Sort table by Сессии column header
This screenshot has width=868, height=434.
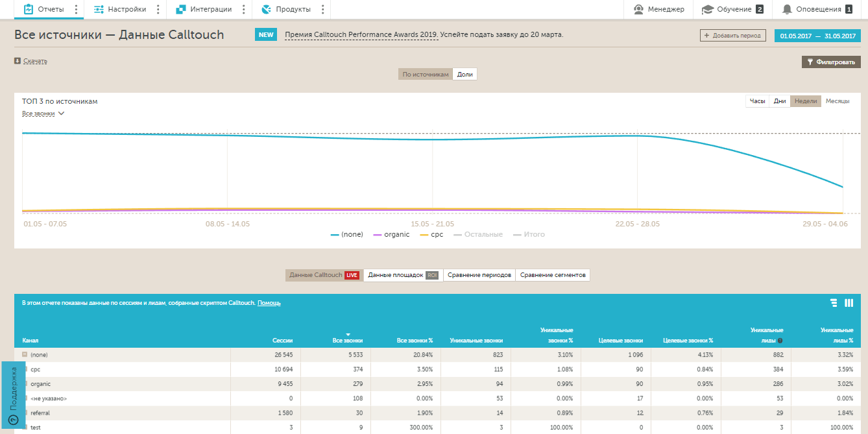coord(283,340)
